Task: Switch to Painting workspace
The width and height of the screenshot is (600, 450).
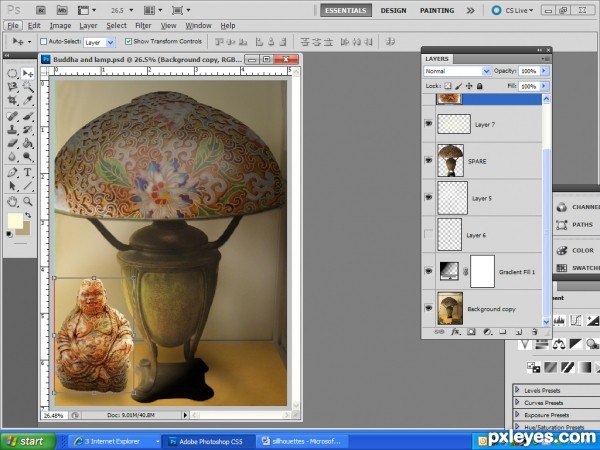Action: [437, 10]
